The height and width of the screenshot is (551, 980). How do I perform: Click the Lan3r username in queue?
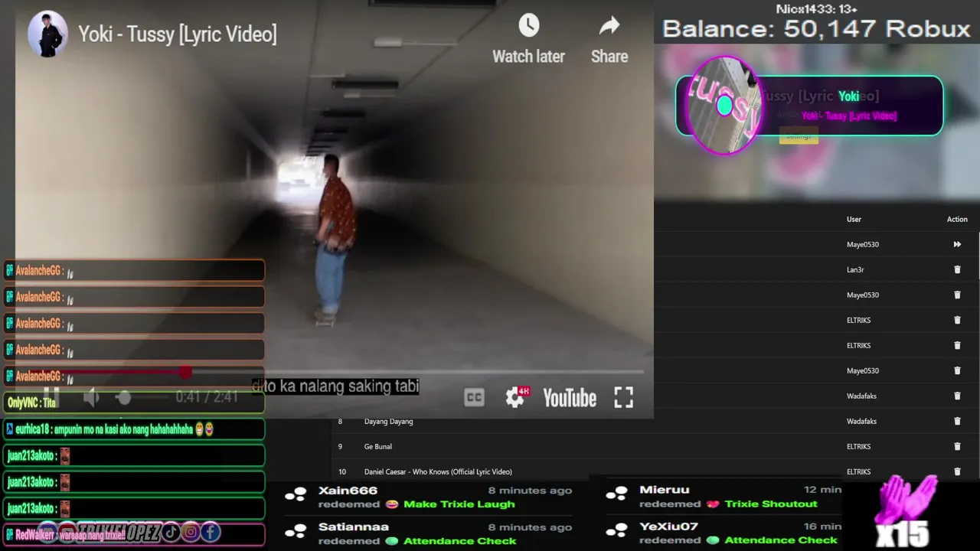coord(855,269)
